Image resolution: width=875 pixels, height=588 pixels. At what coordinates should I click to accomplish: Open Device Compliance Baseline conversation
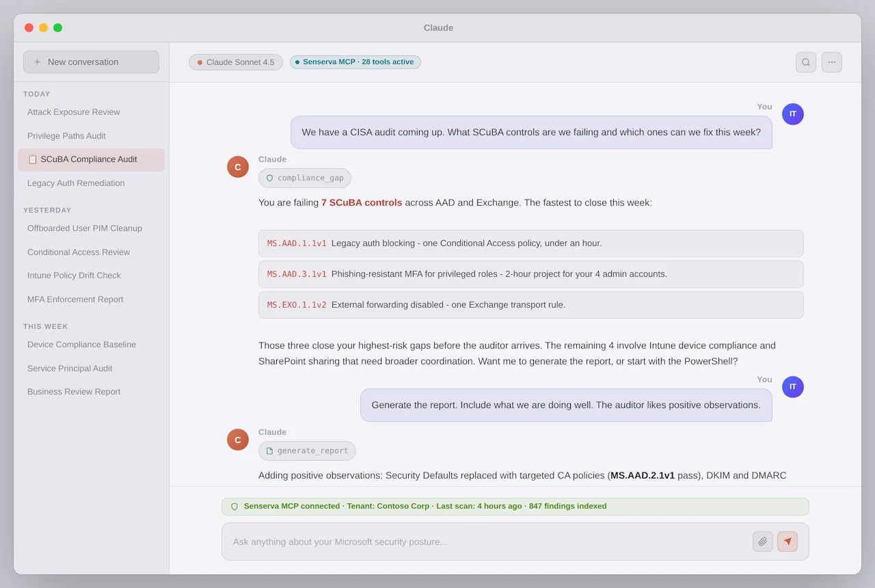91,345
